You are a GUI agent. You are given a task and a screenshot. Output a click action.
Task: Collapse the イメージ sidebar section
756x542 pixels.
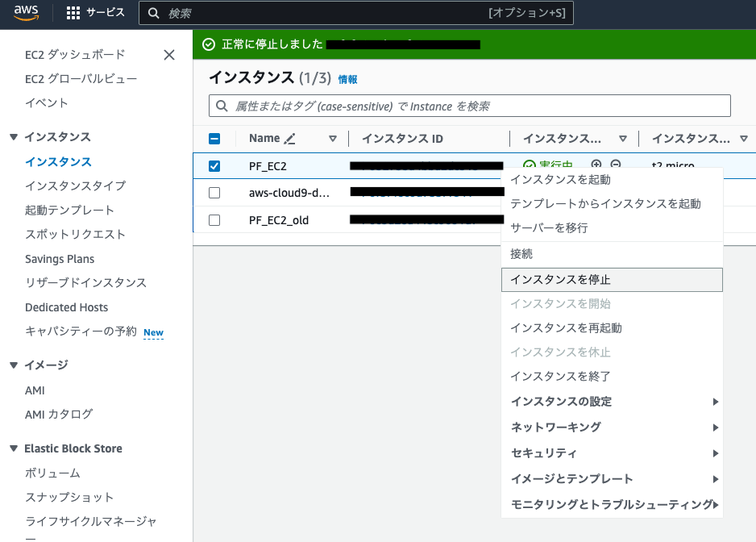click(14, 365)
